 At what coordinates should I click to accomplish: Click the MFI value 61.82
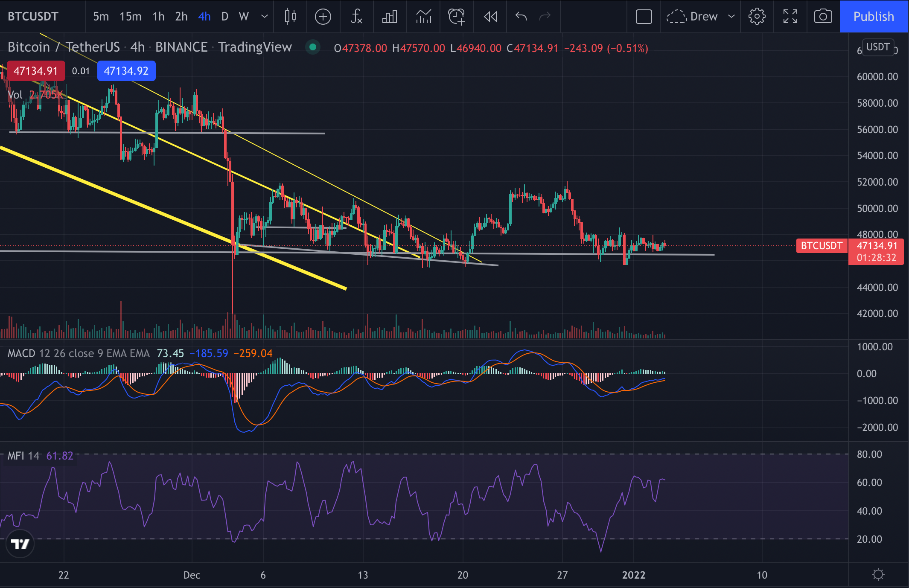(60, 456)
